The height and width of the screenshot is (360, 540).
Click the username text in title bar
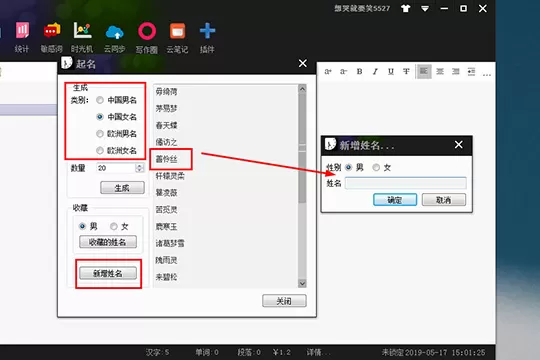pyautogui.click(x=362, y=8)
